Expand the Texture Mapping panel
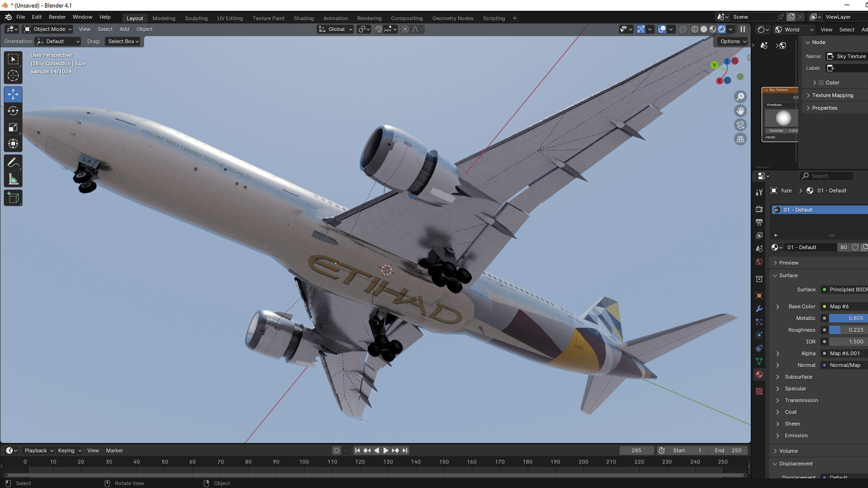The width and height of the screenshot is (868, 488). [x=832, y=95]
